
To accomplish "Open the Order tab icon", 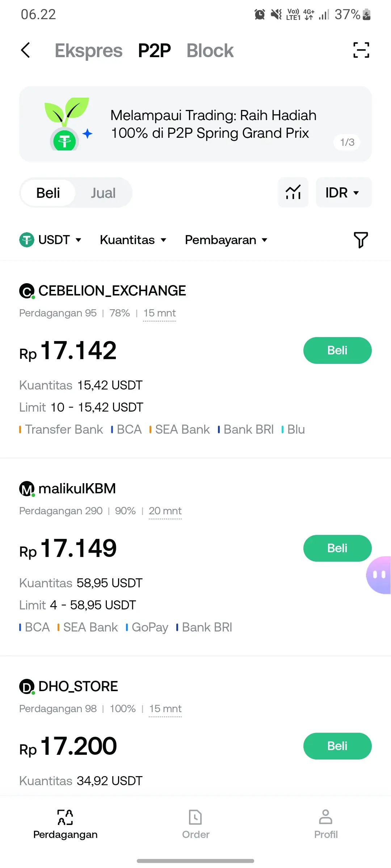I will click(x=195, y=817).
